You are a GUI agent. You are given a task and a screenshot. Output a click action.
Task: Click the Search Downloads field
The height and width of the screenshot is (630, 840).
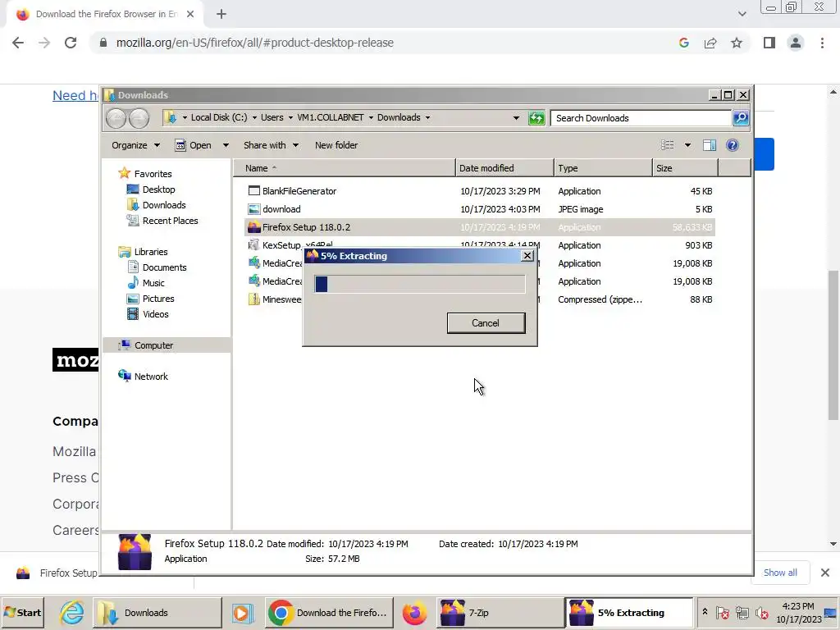pos(640,118)
